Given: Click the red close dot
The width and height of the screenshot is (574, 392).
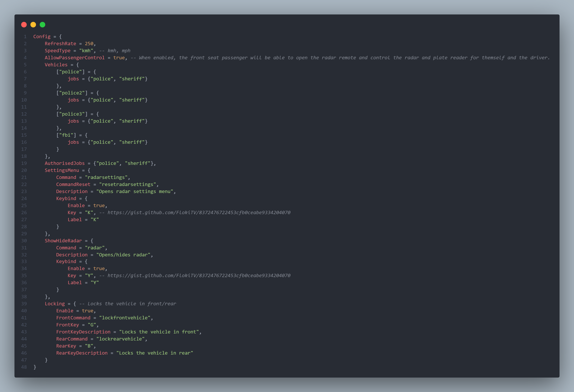Looking at the screenshot, I should (x=24, y=25).
